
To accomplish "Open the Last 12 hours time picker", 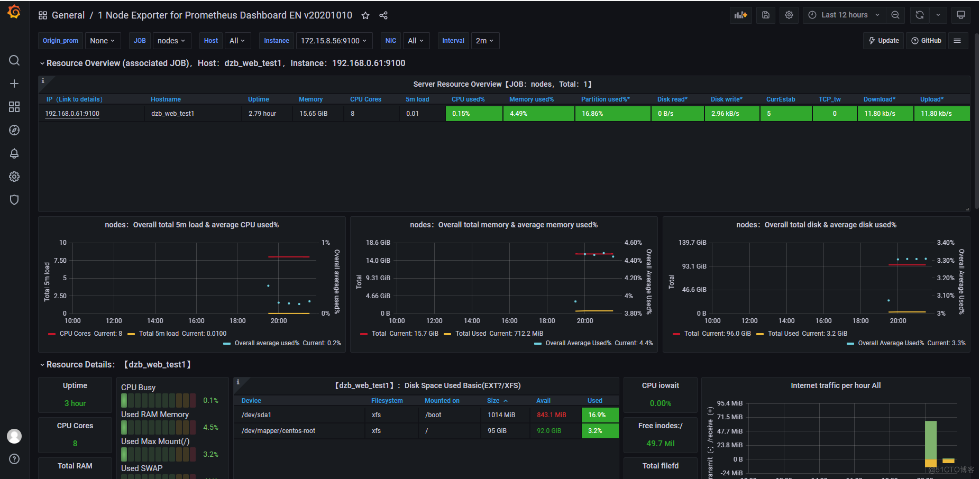I will (x=844, y=15).
